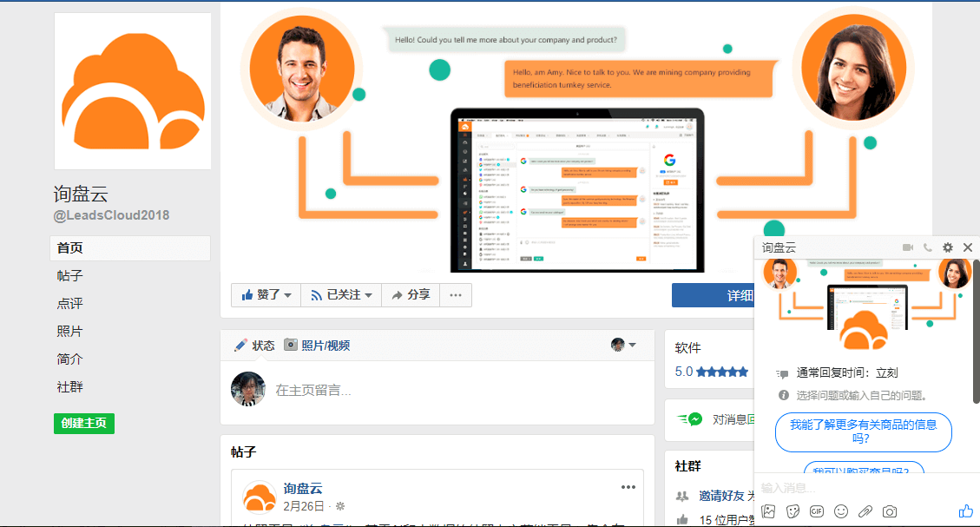
Task: Click the 询盘云 post author name
Action: point(302,488)
